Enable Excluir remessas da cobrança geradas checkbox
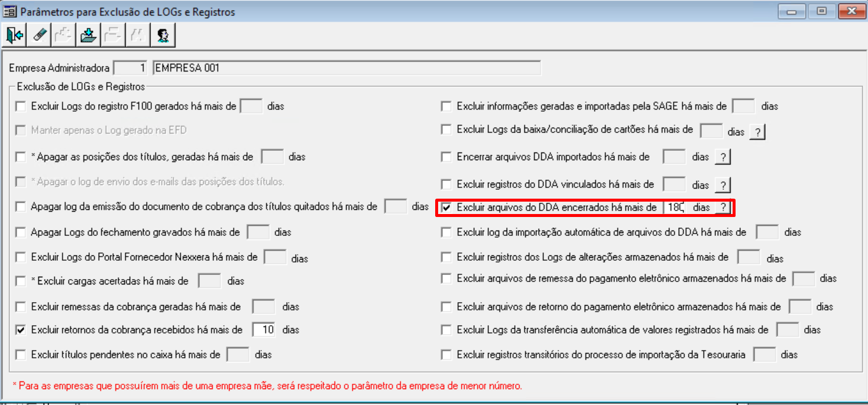The width and height of the screenshot is (868, 405). 21,307
